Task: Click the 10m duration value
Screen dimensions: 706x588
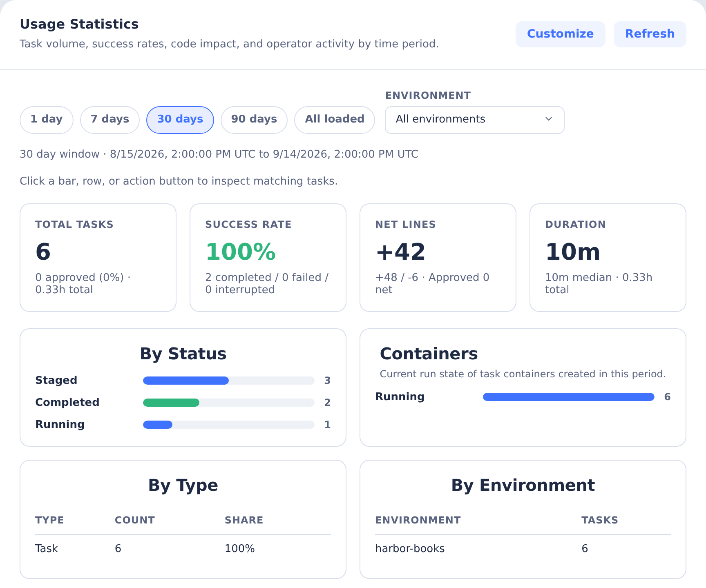Action: pyautogui.click(x=573, y=252)
